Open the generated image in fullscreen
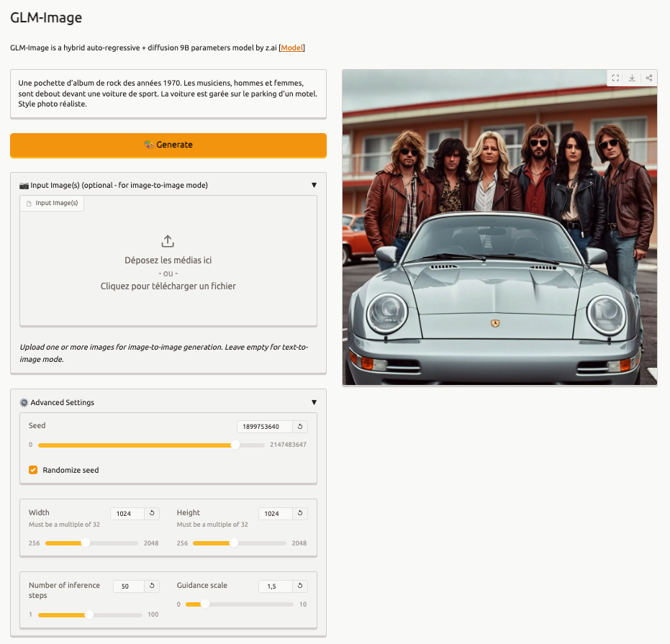The width and height of the screenshot is (670, 644). click(x=615, y=78)
